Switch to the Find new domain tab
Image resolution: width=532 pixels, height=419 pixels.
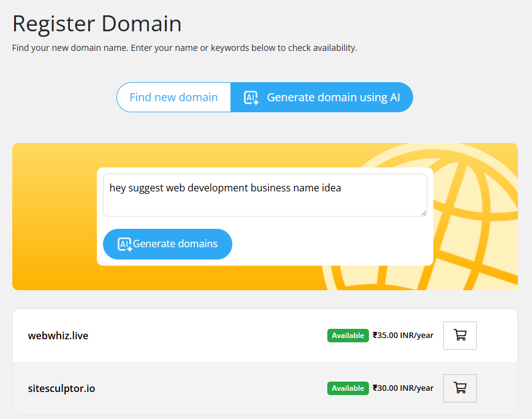point(173,98)
